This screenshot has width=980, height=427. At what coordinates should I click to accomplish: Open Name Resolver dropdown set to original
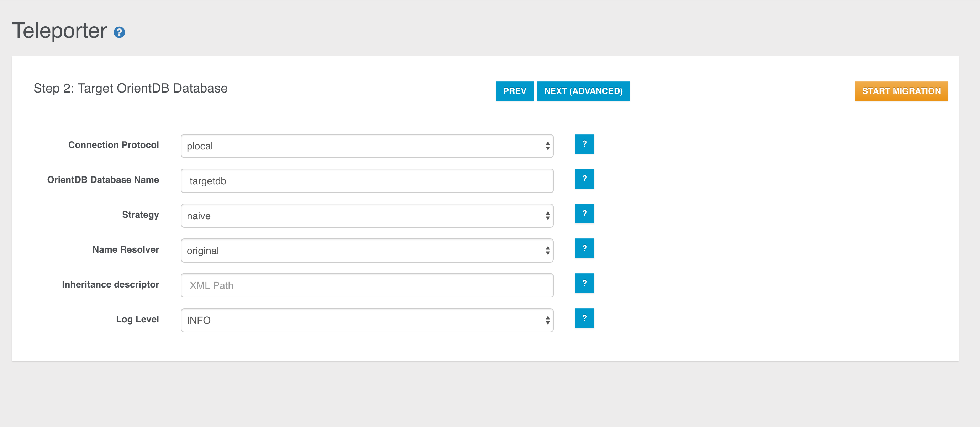(x=367, y=251)
